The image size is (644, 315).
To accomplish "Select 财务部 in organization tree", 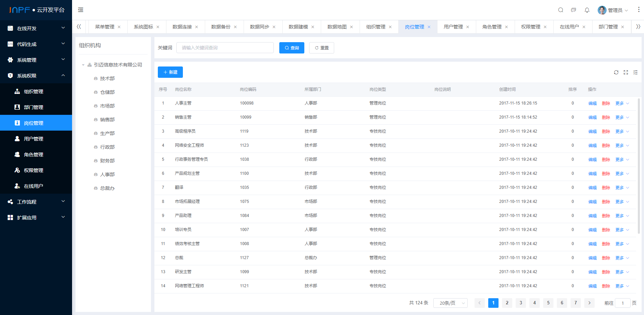I will pyautogui.click(x=107, y=161).
